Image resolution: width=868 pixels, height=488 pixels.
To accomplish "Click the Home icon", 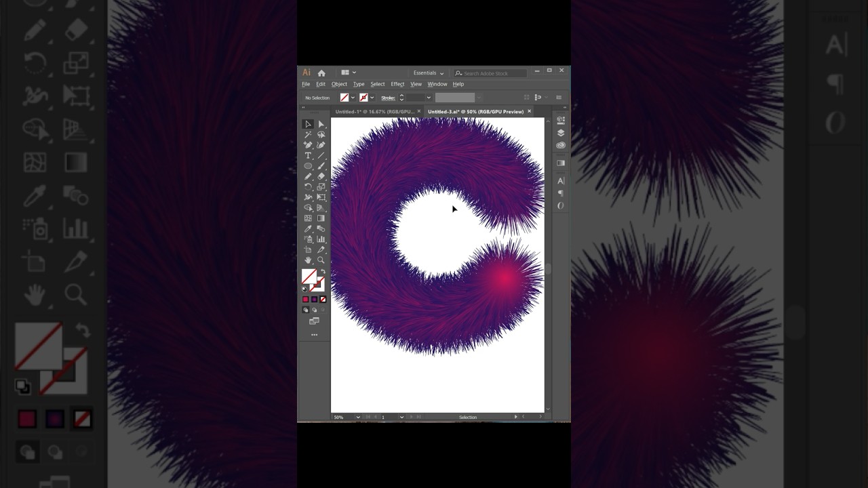I will tap(321, 73).
